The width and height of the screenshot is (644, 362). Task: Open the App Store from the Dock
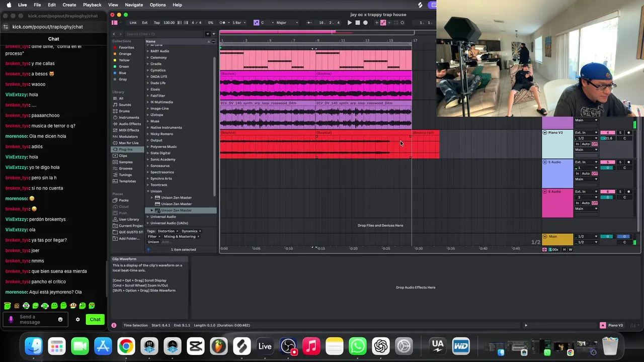point(103,346)
